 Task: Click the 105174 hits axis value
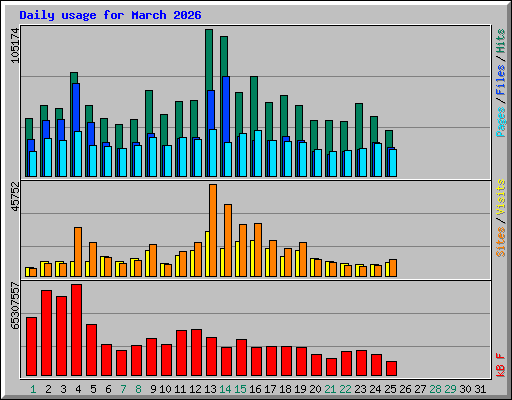tap(15, 45)
